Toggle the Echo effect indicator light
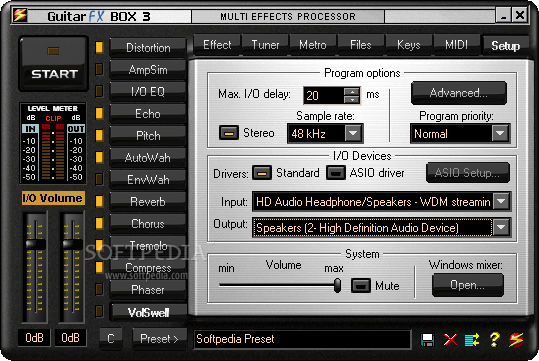The height and width of the screenshot is (361, 539). point(99,113)
